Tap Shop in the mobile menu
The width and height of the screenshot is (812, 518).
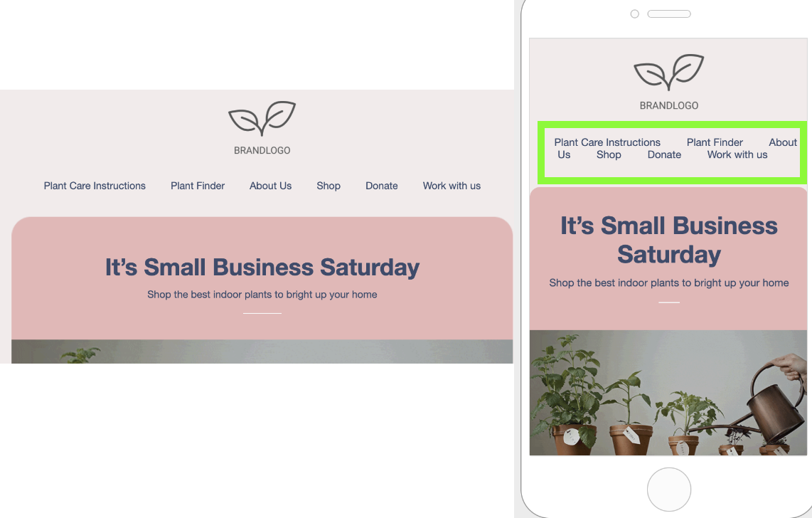pyautogui.click(x=609, y=155)
